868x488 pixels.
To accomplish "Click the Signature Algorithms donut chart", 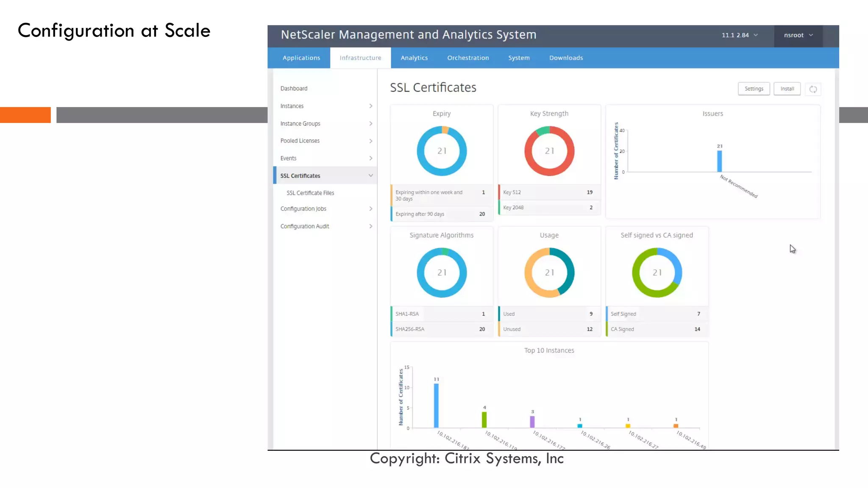I will [442, 272].
